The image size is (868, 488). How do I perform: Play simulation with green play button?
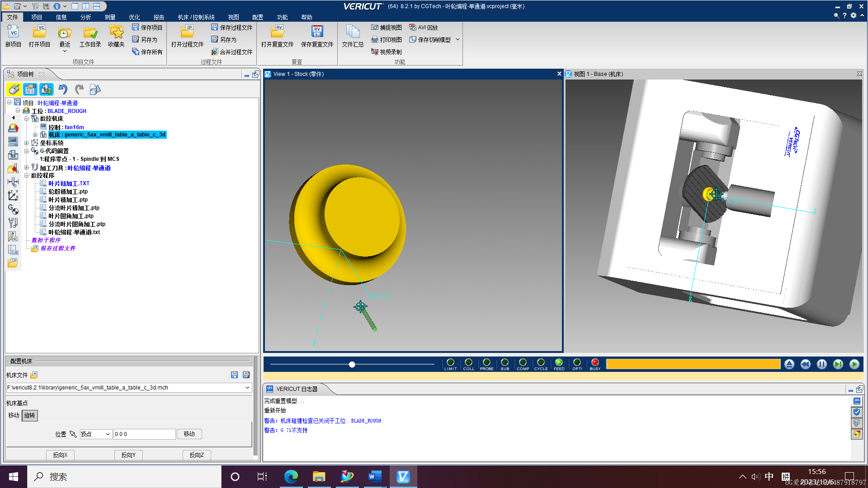point(854,364)
